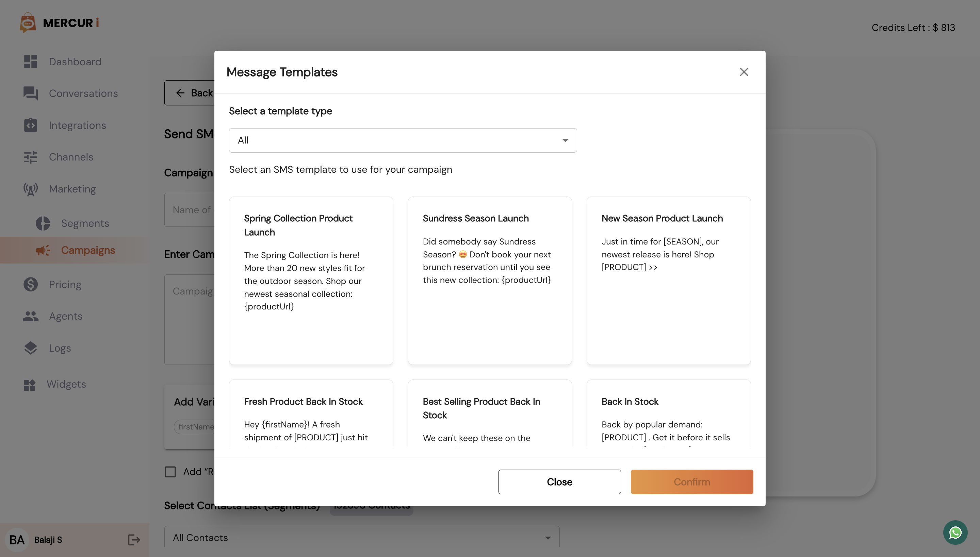Click the Dashboard grid icon in sidebar
The width and height of the screenshot is (980, 557).
pos(30,62)
